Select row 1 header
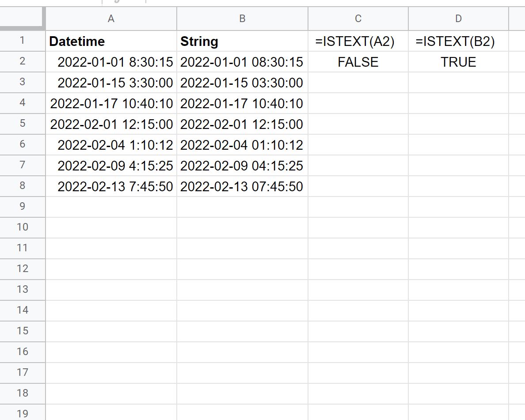 click(x=23, y=41)
